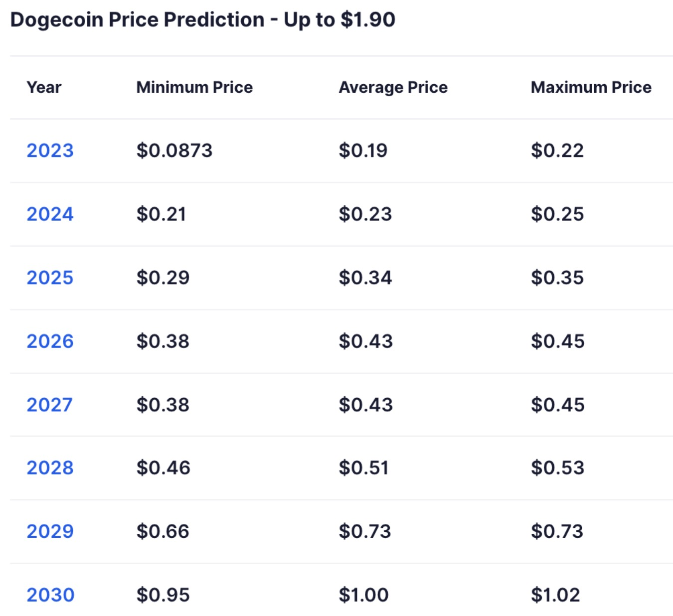Click the Year column header
The image size is (673, 616).
pyautogui.click(x=44, y=87)
